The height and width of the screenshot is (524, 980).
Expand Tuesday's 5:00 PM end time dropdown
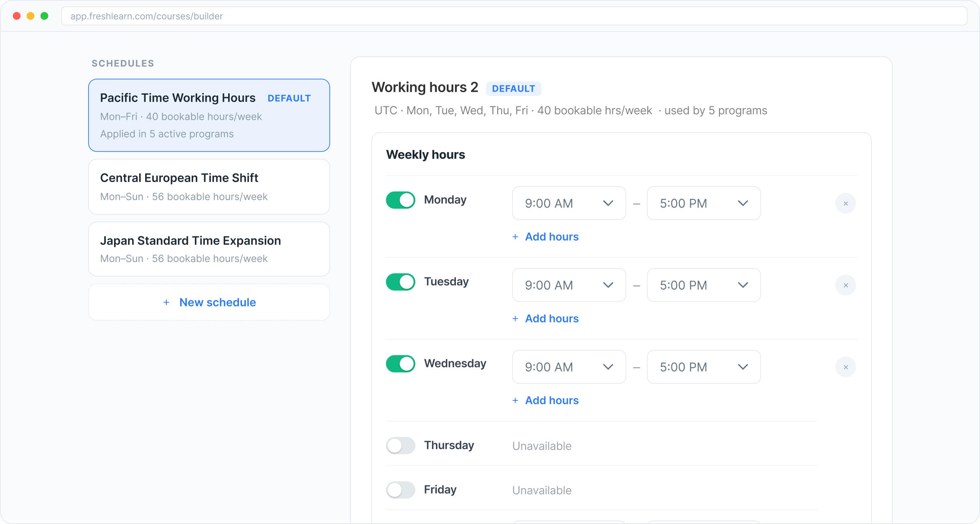tap(703, 285)
